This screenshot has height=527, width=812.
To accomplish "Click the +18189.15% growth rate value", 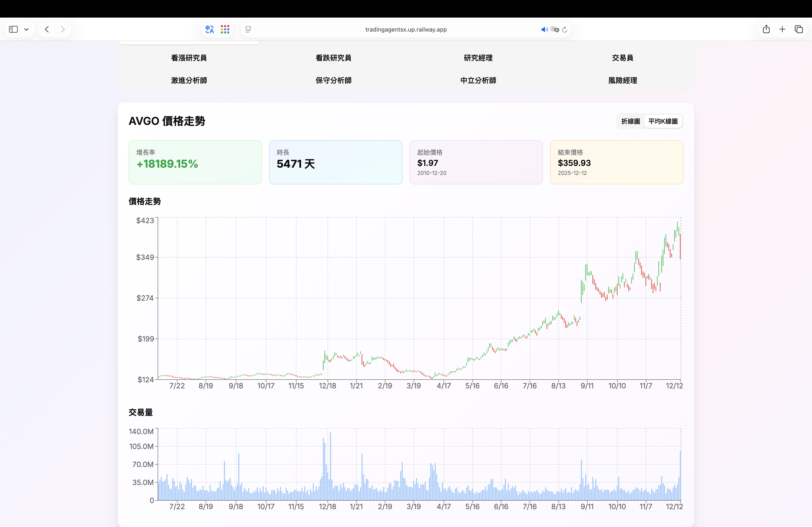I will point(167,164).
